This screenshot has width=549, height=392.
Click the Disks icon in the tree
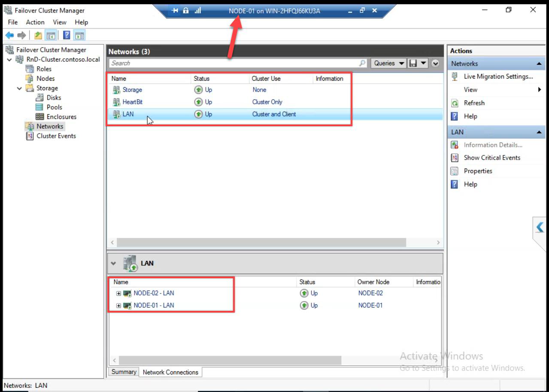39,97
